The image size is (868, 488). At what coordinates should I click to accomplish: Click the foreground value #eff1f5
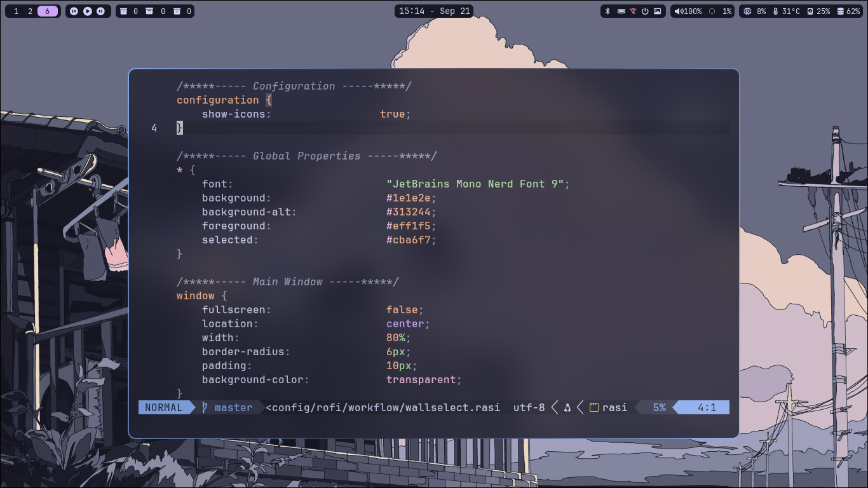click(409, 226)
